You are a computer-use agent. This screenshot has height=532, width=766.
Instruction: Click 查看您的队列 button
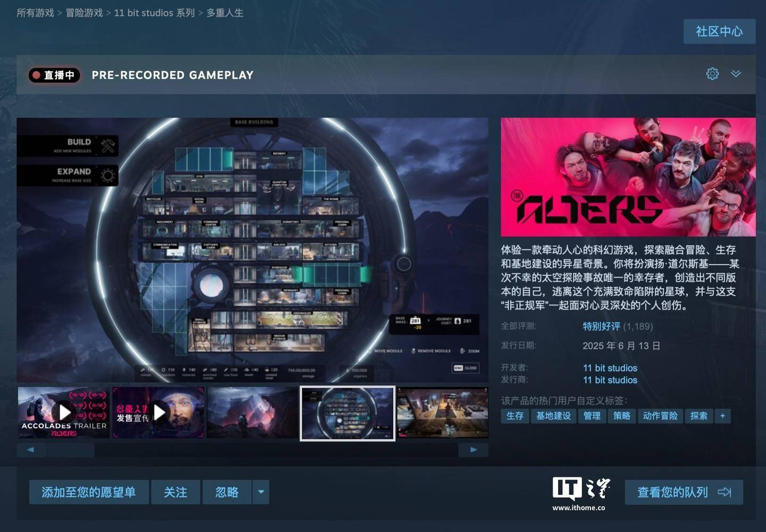point(684,492)
